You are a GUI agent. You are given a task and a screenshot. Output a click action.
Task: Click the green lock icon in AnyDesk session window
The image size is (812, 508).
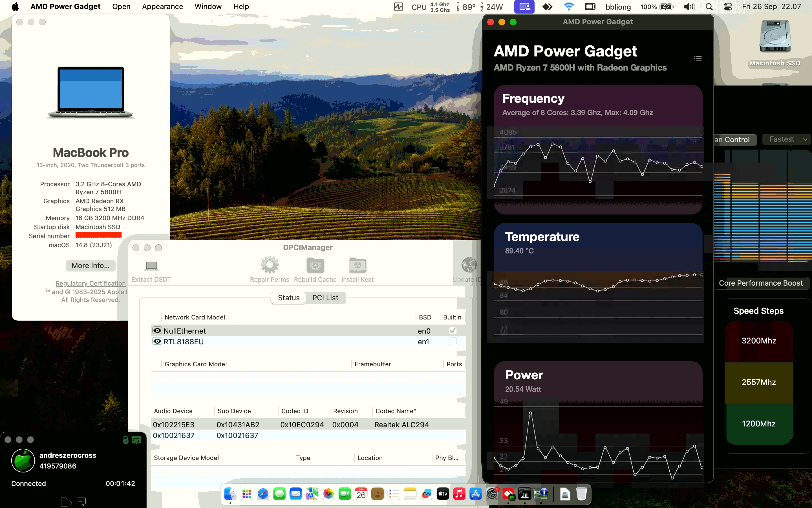coord(125,440)
